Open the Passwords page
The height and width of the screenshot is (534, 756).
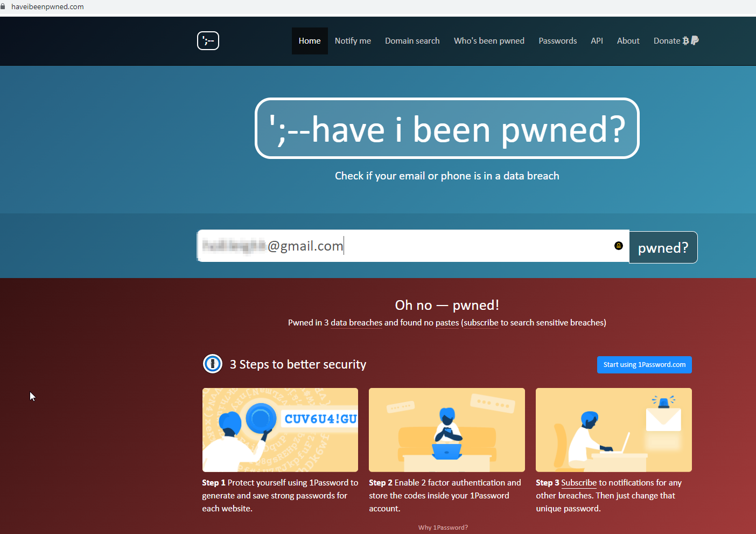pos(558,41)
